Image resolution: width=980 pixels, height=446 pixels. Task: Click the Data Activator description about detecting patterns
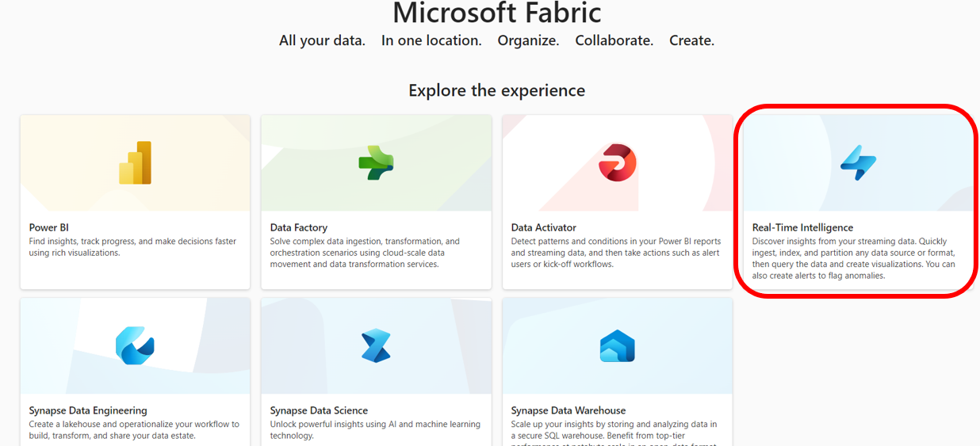pos(616,253)
